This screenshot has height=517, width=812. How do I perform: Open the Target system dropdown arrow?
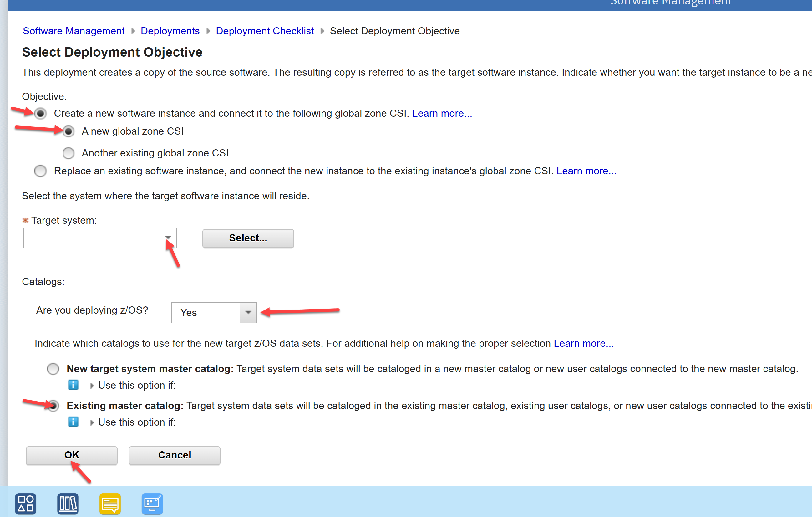tap(168, 238)
